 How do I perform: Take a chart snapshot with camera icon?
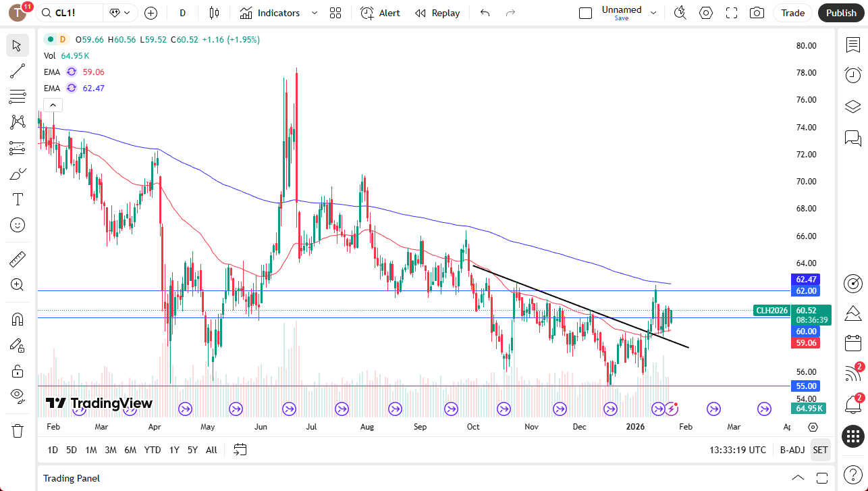[x=757, y=13]
